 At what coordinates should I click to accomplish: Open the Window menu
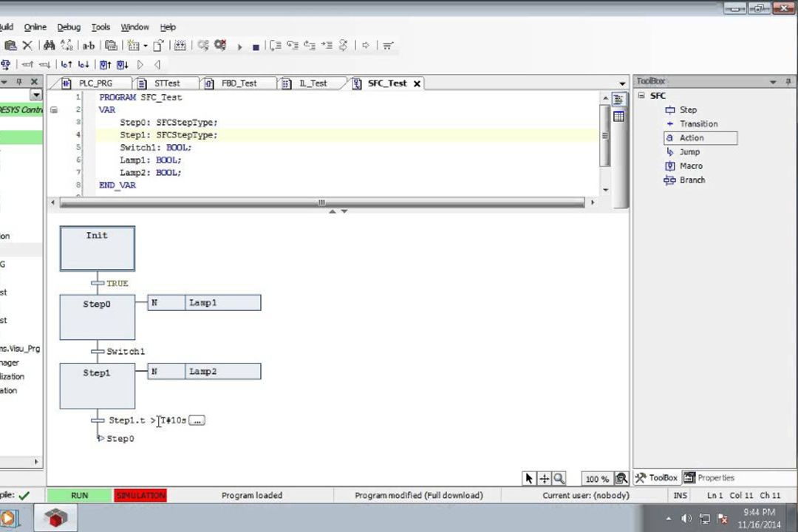click(135, 27)
